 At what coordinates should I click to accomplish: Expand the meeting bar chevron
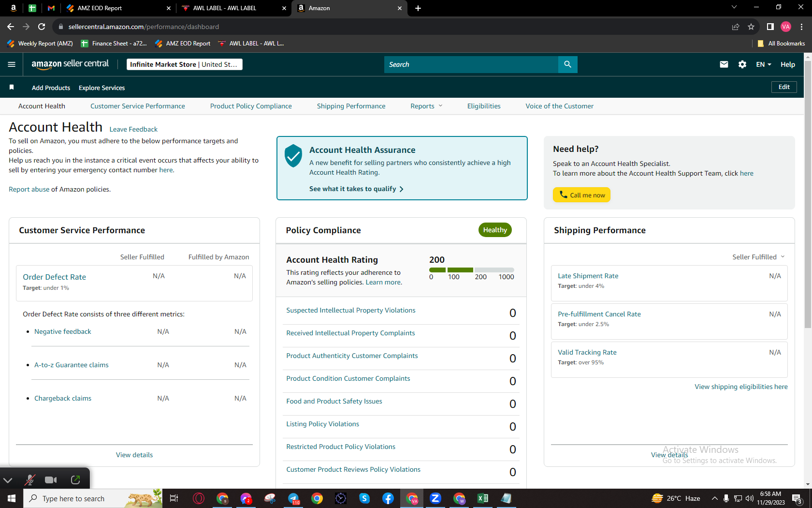tap(8, 480)
